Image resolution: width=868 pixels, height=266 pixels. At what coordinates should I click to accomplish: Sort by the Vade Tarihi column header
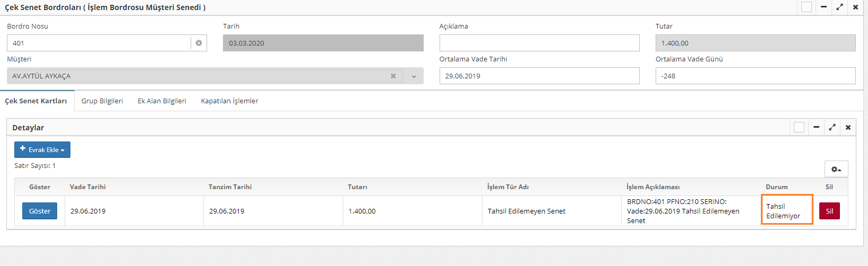pos(88,187)
